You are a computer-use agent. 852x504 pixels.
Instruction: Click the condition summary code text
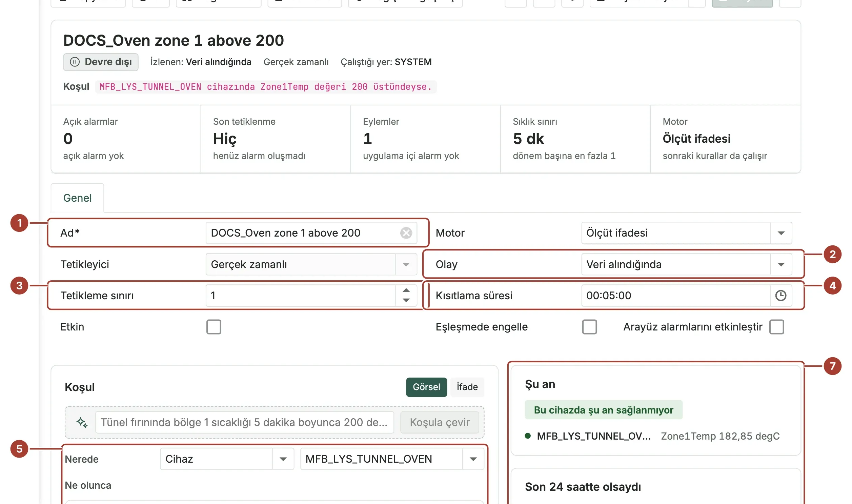[266, 87]
